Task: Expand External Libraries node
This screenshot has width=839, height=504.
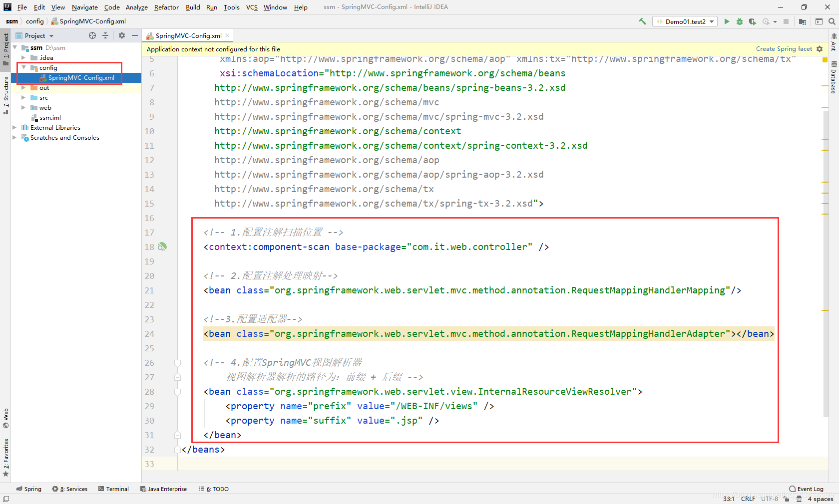Action: coord(14,128)
